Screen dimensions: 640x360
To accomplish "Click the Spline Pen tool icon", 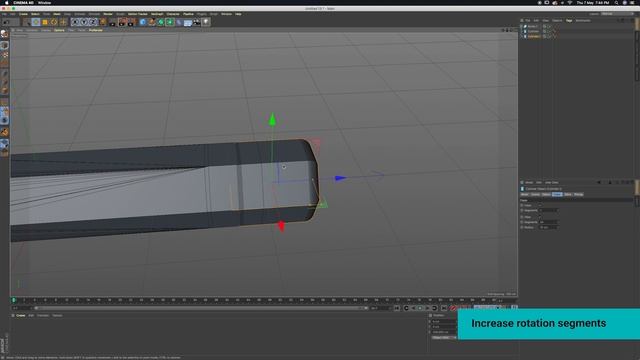I will click(152, 22).
